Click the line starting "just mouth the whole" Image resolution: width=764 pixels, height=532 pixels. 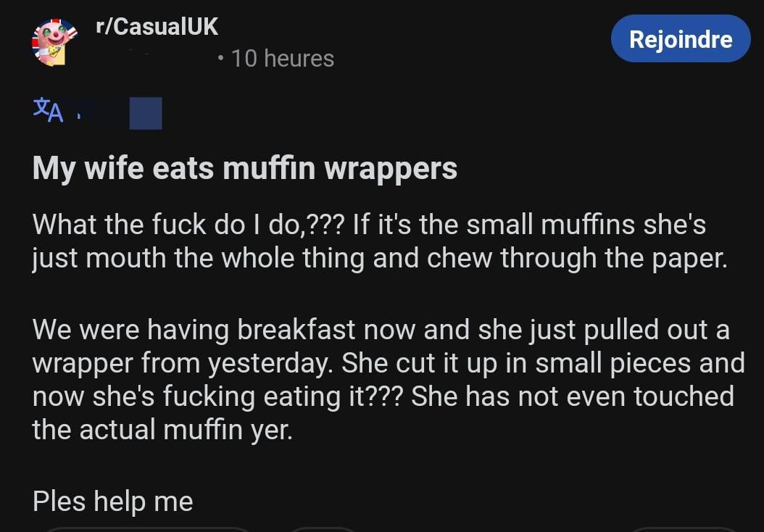click(378, 258)
